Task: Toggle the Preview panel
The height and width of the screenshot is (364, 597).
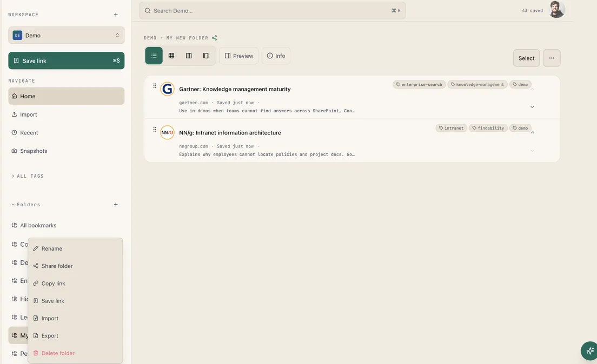Action: (239, 56)
